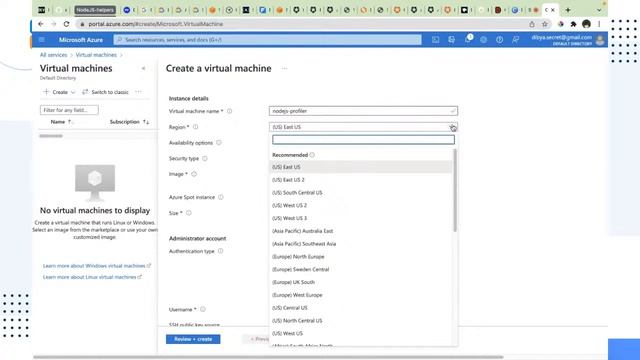This screenshot has height=360, width=640.
Task: Open Virtual machines breadcrumb link
Action: tap(96, 55)
